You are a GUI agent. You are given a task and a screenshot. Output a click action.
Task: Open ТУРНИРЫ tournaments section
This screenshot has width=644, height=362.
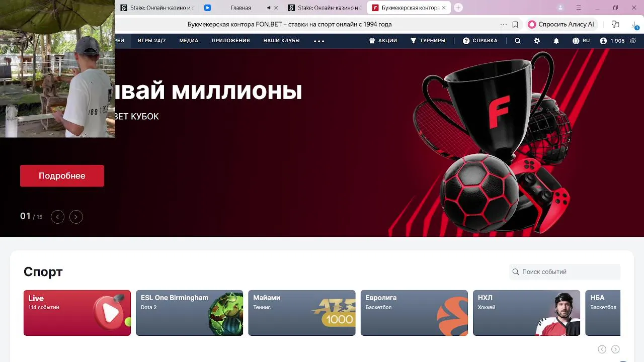428,41
